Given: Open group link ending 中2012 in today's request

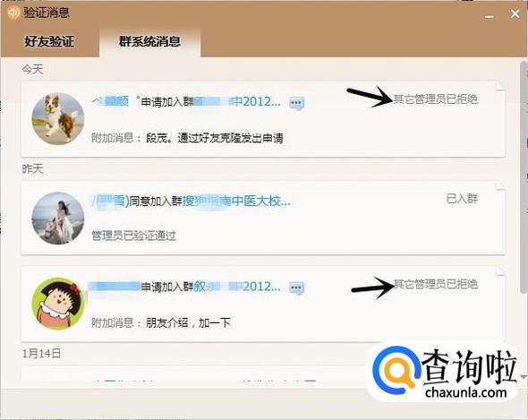Looking at the screenshot, I should pos(237,101).
